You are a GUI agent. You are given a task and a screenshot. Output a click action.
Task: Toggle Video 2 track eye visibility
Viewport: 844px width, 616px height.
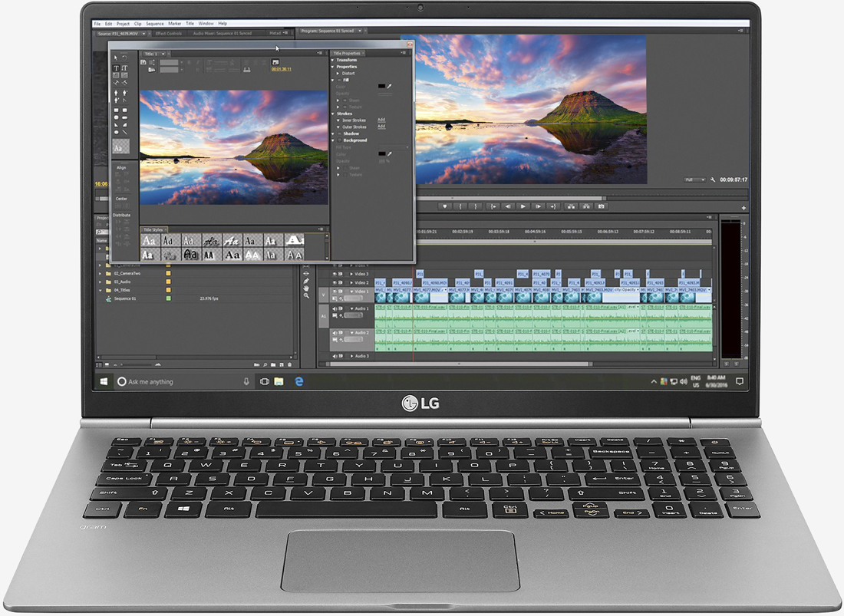point(335,282)
